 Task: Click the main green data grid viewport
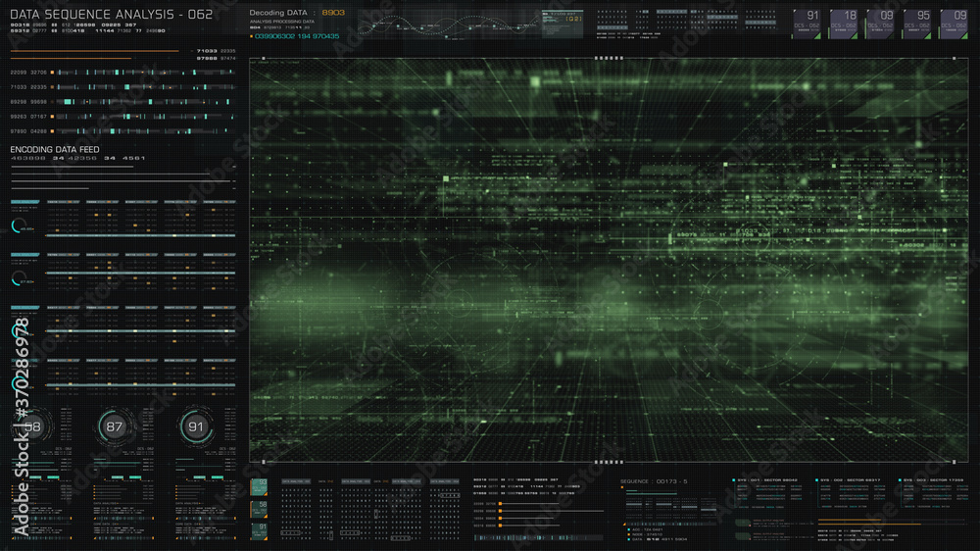[609, 260]
